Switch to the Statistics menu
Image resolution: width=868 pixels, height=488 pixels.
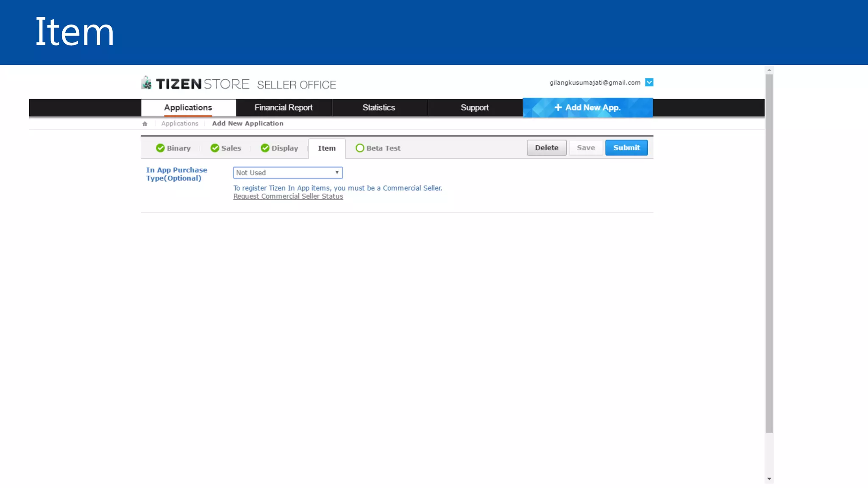pyautogui.click(x=378, y=108)
